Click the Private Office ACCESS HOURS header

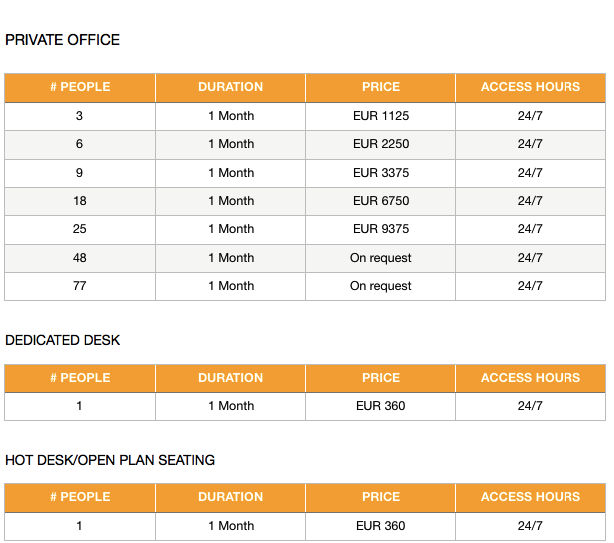(x=530, y=87)
